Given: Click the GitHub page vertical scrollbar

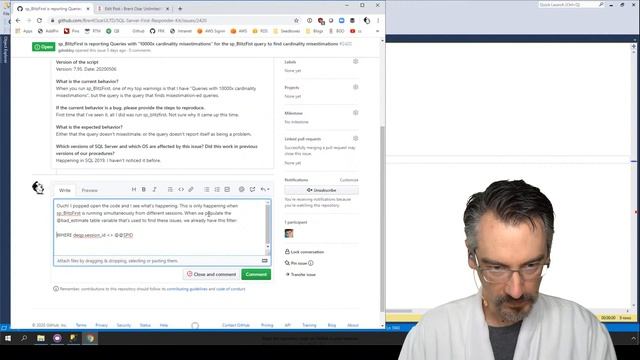Looking at the screenshot, I should (x=382, y=218).
